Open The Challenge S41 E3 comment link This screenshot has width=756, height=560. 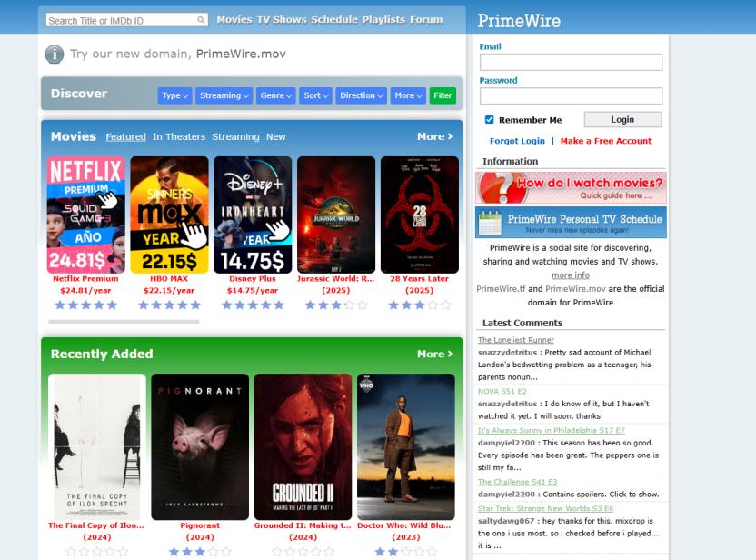coord(517,483)
